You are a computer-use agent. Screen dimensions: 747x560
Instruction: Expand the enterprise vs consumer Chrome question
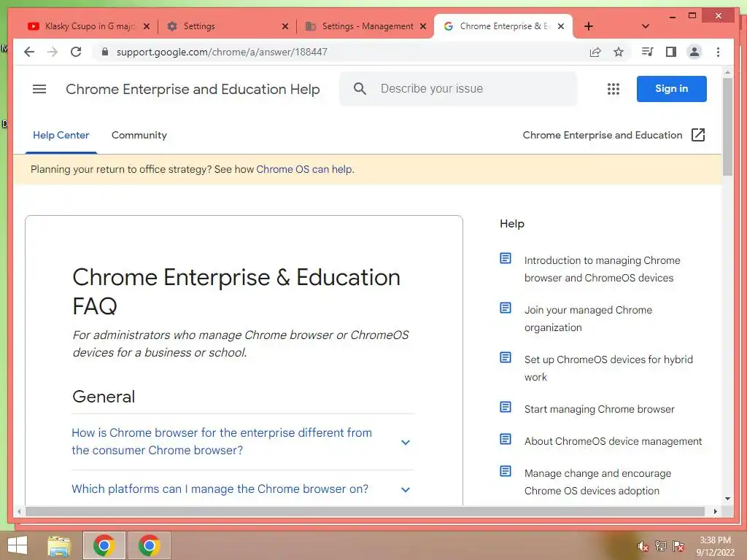[x=406, y=442]
